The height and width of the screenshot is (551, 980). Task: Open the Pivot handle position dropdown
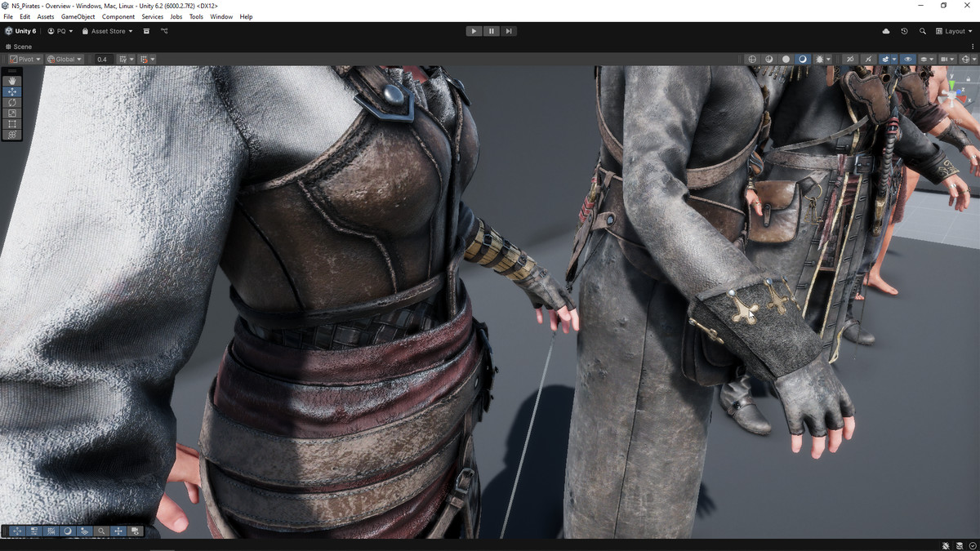point(25,60)
